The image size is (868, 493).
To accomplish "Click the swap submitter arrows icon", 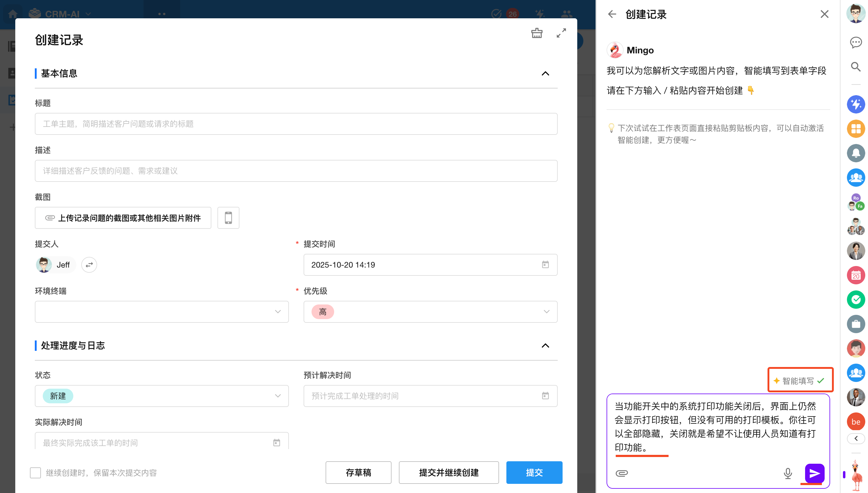I will (x=89, y=265).
